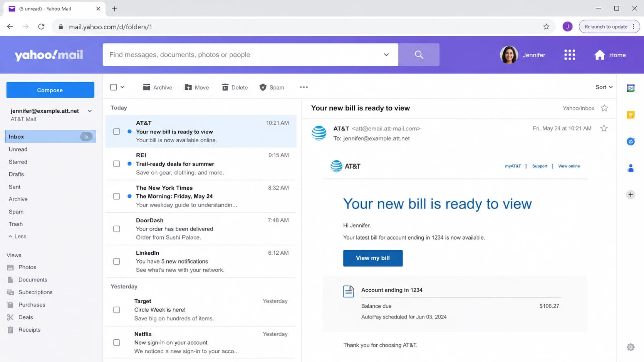The height and width of the screenshot is (362, 644).
Task: Open the Notepad side panel icon
Action: (631, 115)
